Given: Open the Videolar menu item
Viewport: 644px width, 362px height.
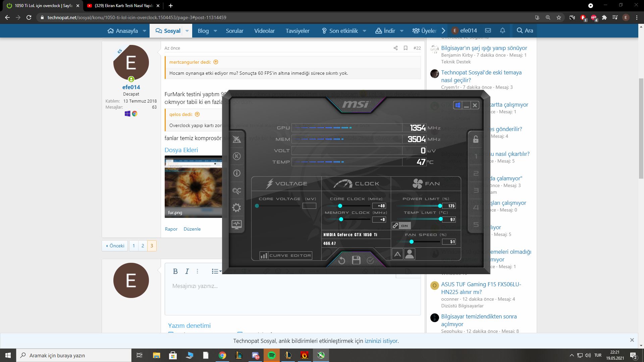Looking at the screenshot, I should [x=264, y=31].
